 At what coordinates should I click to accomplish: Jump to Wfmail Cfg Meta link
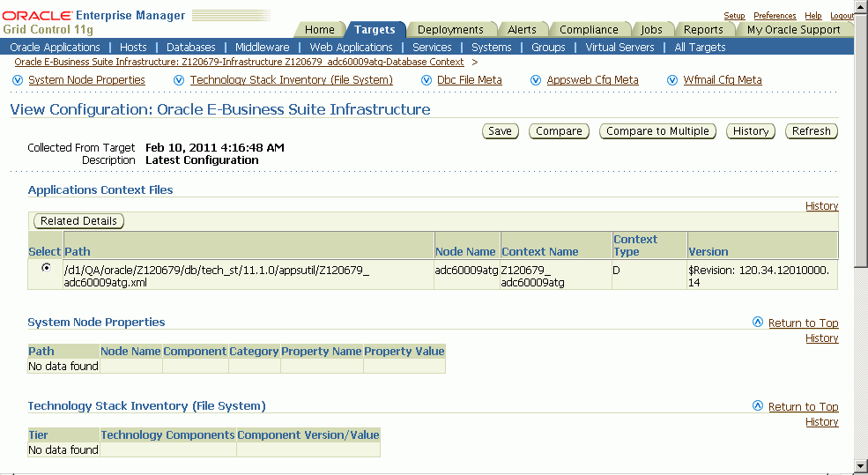[723, 80]
